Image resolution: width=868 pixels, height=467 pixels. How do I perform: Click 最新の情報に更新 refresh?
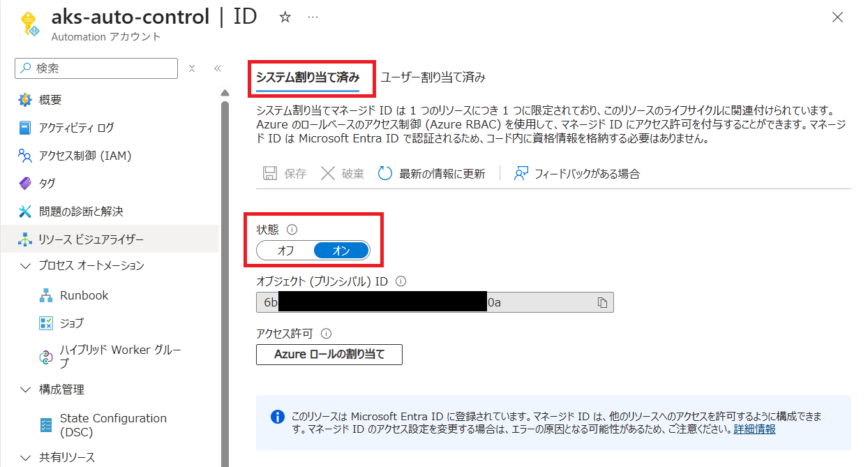pyautogui.click(x=431, y=174)
